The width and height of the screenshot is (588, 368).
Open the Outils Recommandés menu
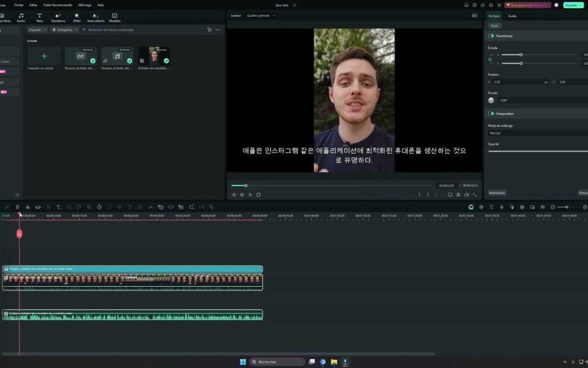click(x=57, y=5)
